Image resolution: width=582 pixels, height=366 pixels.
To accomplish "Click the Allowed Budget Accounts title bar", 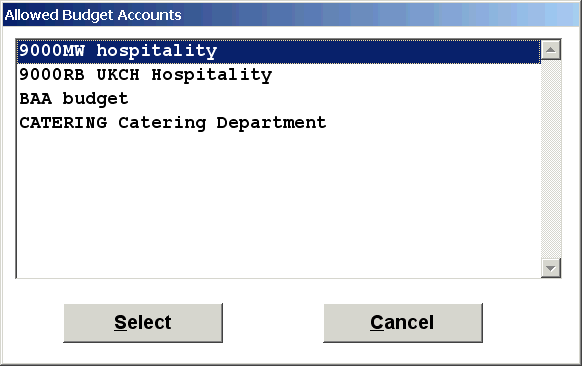I will [291, 15].
